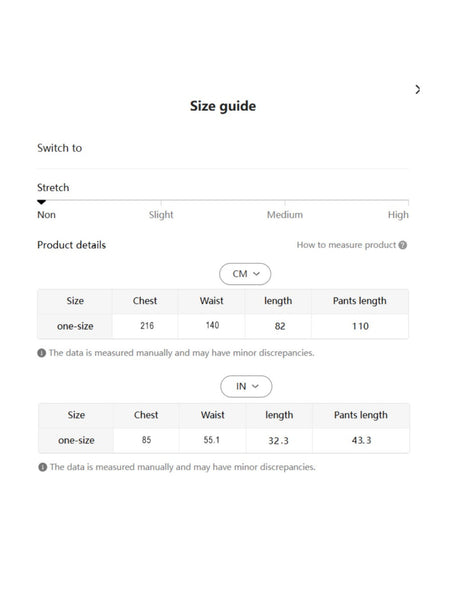450x600 pixels.
Task: Click the right chevron arrow at top
Action: (417, 90)
